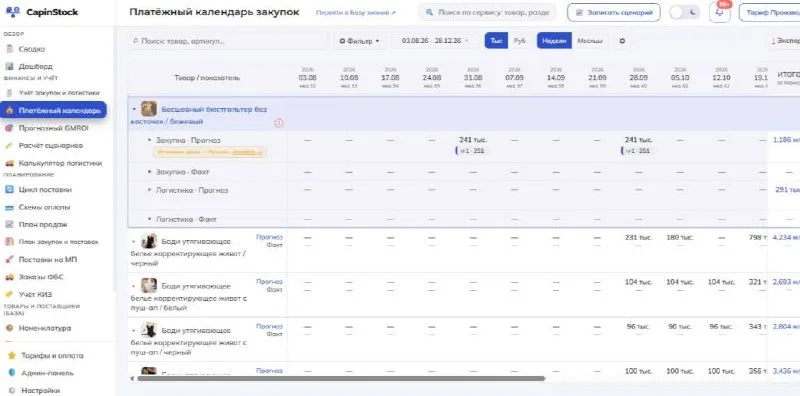Screen dimensions: 800x396
Task: Expand Боди с пуш-ап / белый row
Action: [x=134, y=286]
